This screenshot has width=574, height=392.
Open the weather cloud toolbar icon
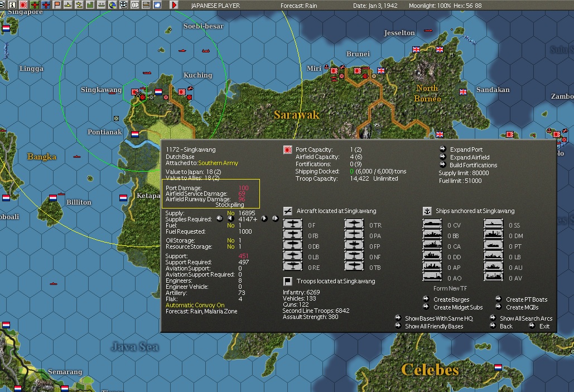(x=157, y=5)
